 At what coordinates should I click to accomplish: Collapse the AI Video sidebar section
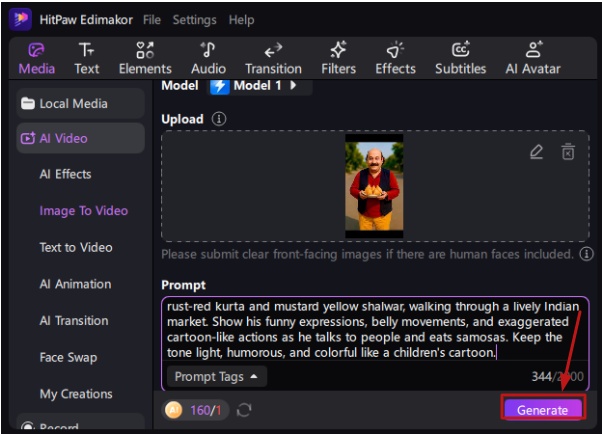(x=80, y=139)
